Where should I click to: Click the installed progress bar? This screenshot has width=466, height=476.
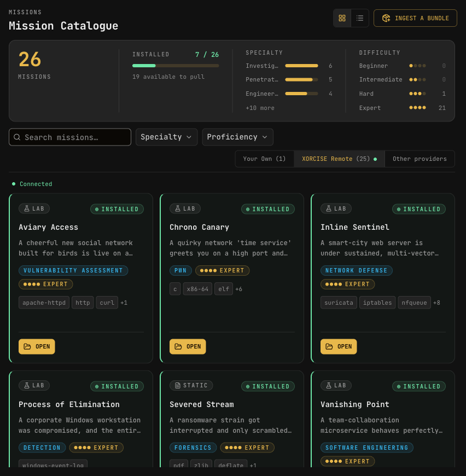point(176,66)
